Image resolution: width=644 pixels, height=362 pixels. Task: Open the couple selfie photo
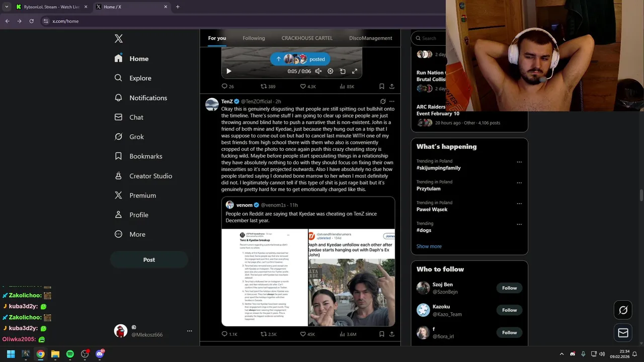(x=352, y=278)
